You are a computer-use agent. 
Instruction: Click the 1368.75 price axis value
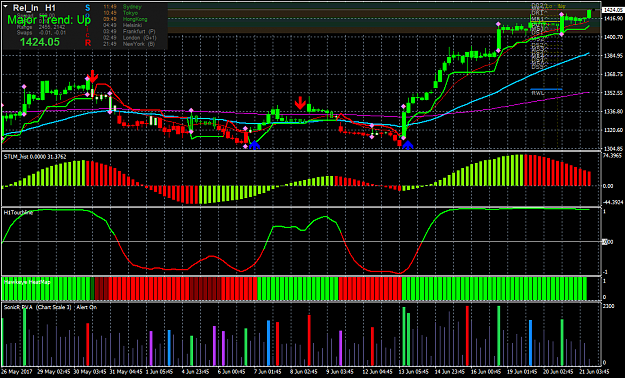pos(613,74)
